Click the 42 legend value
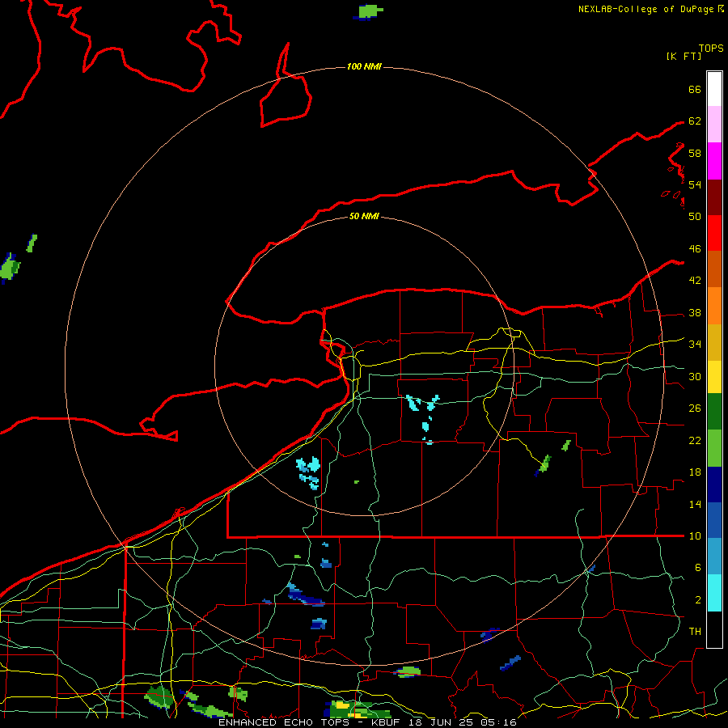The width and height of the screenshot is (728, 728). pos(695,281)
